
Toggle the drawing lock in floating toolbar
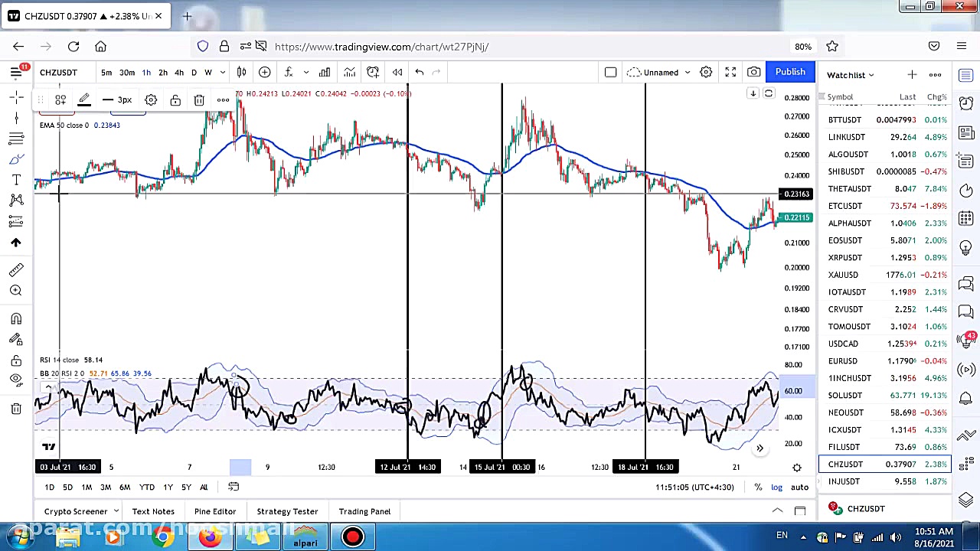(x=175, y=100)
